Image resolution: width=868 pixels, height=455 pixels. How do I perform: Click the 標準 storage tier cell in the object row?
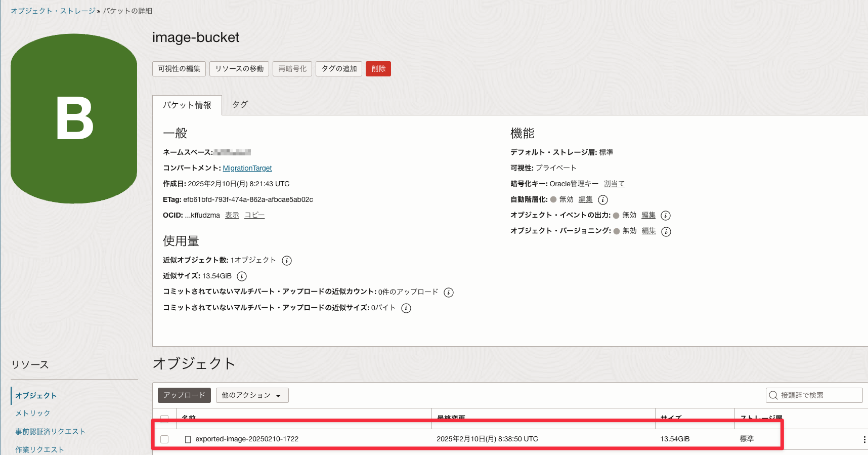pyautogui.click(x=747, y=439)
